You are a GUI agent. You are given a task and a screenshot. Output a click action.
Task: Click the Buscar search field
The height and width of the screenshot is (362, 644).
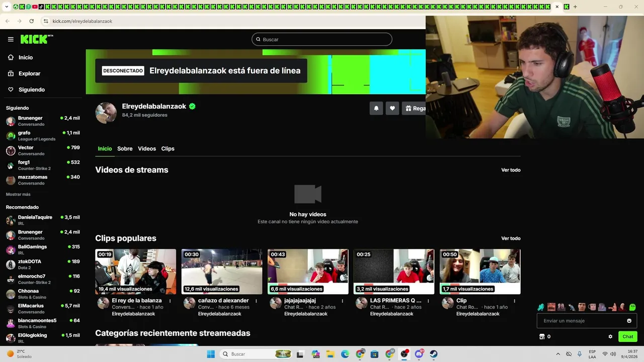point(322,39)
